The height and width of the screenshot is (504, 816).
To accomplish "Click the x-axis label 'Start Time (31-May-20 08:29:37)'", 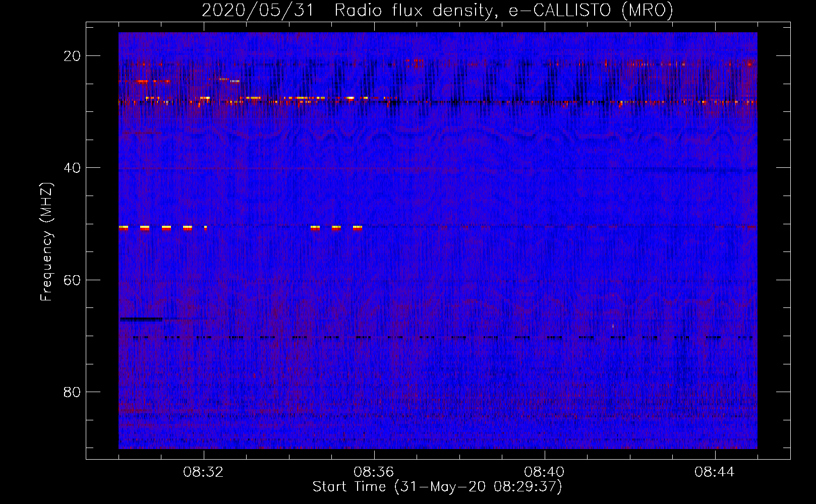I will click(437, 487).
